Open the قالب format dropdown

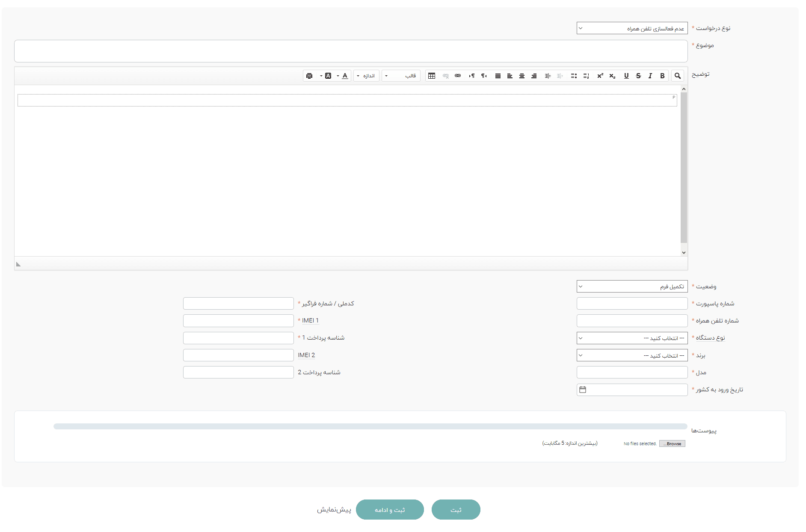pyautogui.click(x=401, y=76)
